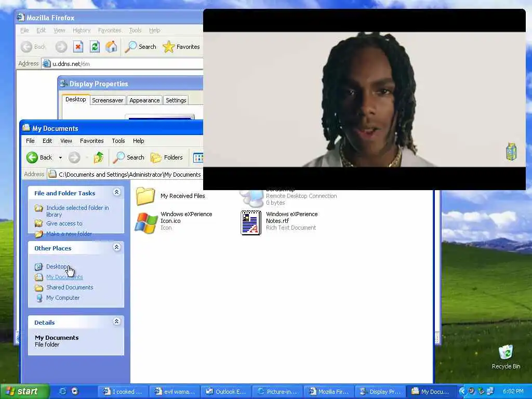Switch to 'I cooked' taskbar button

(x=124, y=392)
